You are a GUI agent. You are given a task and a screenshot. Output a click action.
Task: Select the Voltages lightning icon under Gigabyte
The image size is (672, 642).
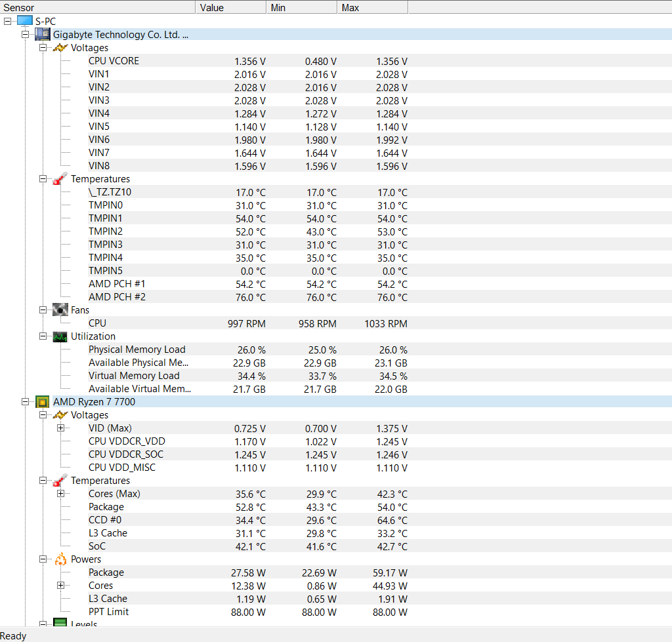pyautogui.click(x=60, y=47)
